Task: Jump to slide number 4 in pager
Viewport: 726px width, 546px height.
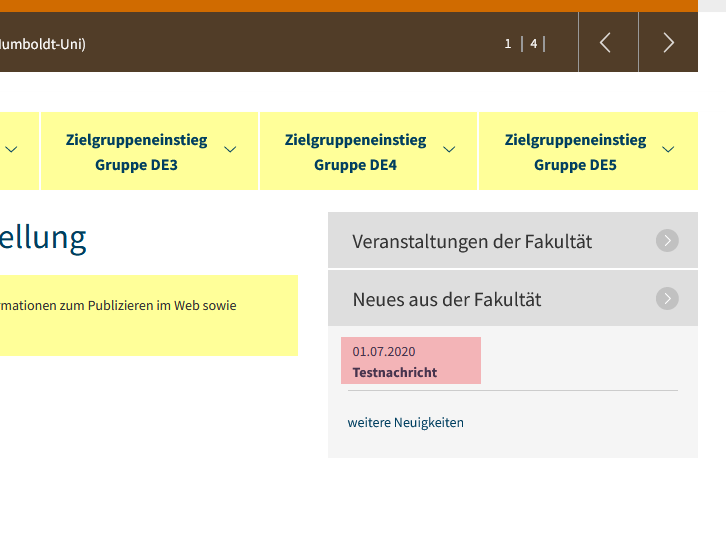Action: click(534, 44)
